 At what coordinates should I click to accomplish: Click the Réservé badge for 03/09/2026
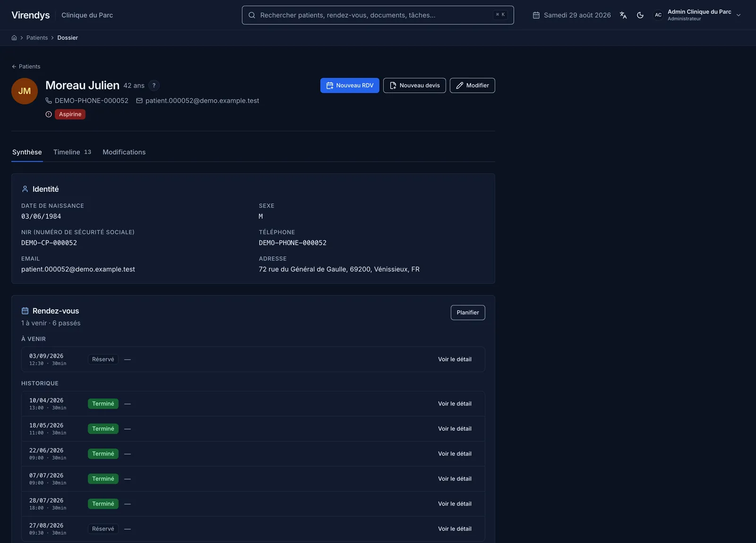click(103, 359)
